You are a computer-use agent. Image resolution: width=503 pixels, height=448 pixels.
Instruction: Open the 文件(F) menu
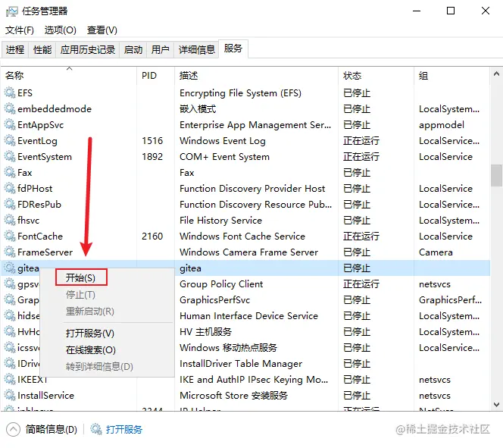pyautogui.click(x=20, y=30)
